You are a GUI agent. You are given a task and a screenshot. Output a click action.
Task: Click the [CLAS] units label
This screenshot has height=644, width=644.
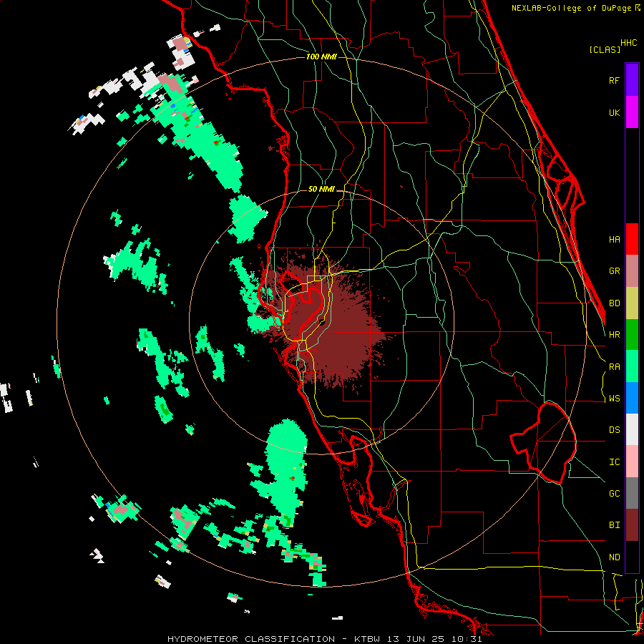point(605,50)
